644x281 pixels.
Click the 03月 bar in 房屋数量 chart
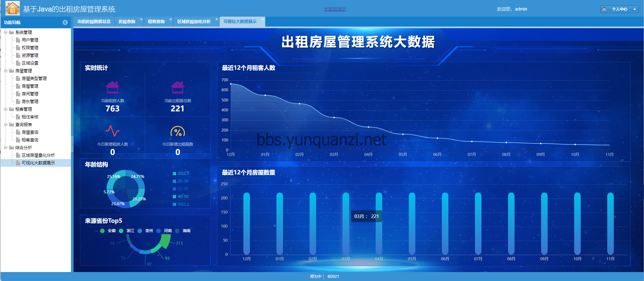coord(346,223)
